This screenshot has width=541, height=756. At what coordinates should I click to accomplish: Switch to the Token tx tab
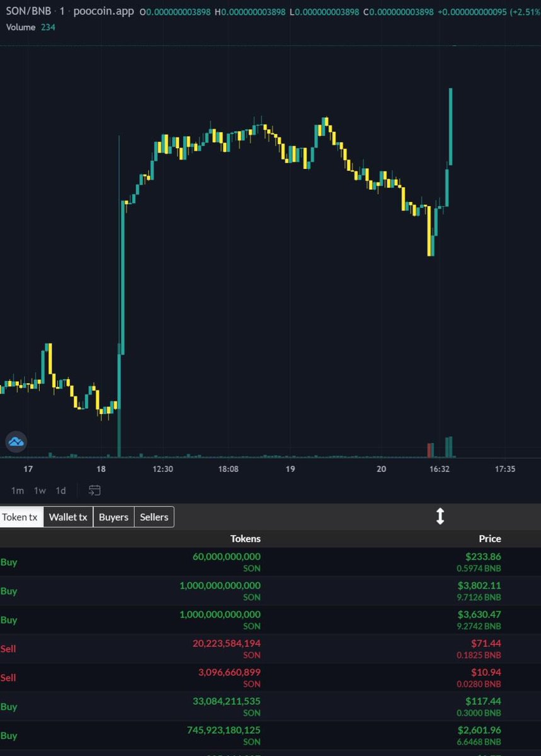pyautogui.click(x=21, y=517)
